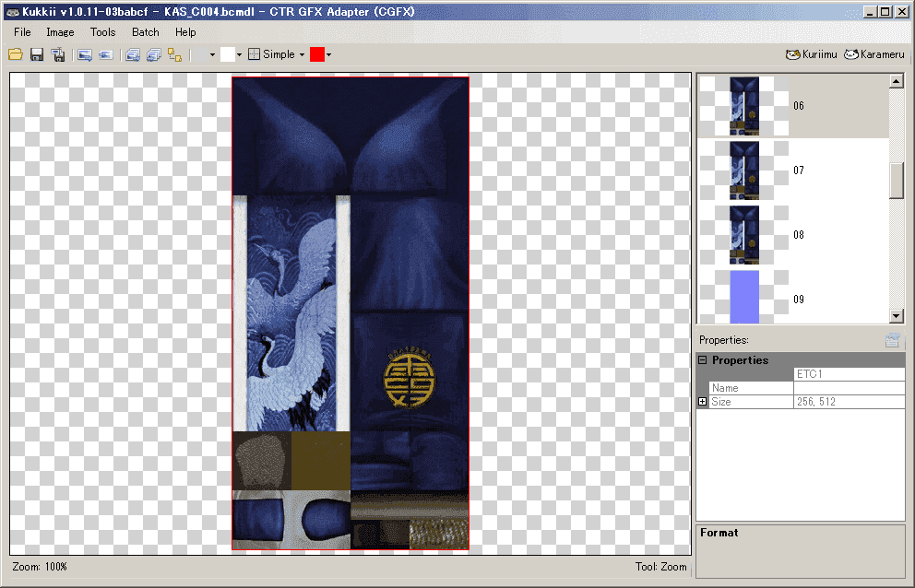The image size is (915, 588).
Task: Import an image via the toolbar icon
Action: tap(106, 54)
